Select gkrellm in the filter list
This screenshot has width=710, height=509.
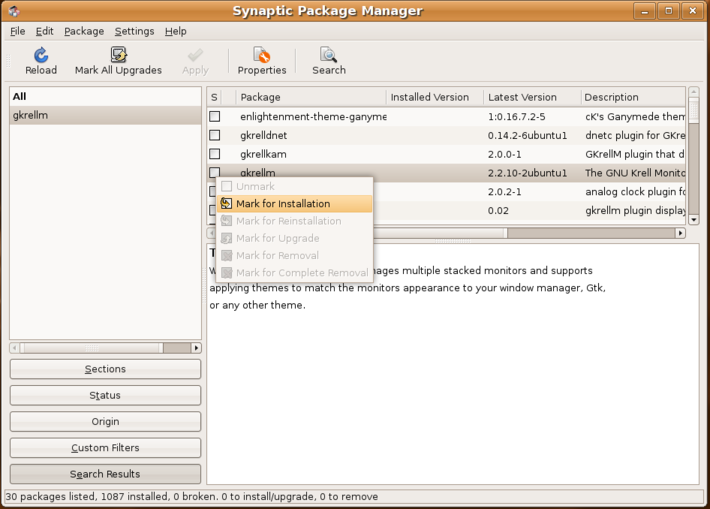105,115
